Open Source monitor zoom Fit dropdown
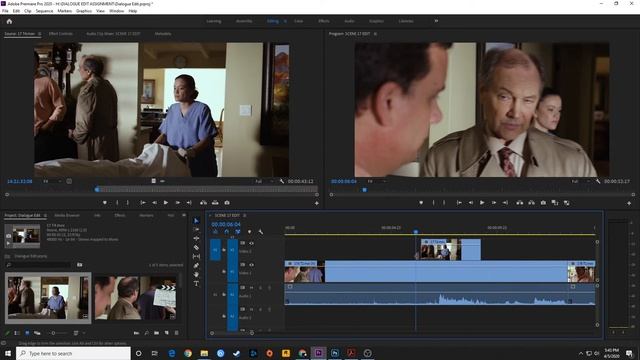The height and width of the screenshot is (360, 640). click(52, 181)
